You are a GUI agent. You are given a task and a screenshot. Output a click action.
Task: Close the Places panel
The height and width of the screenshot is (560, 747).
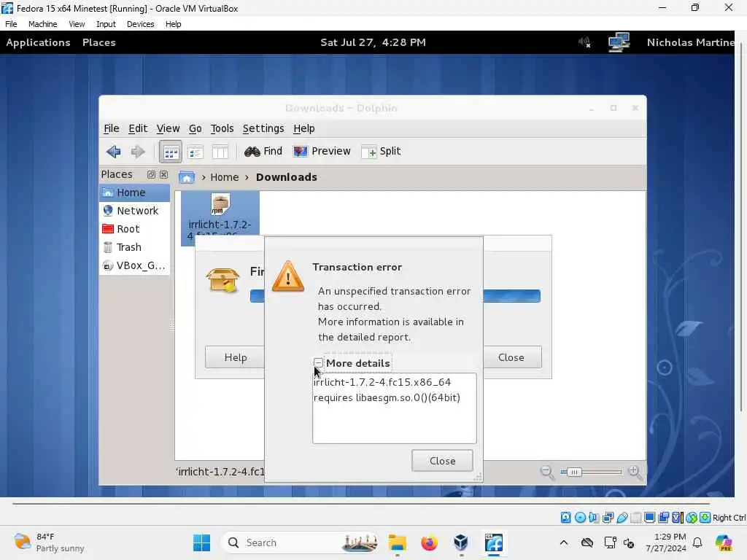click(164, 175)
